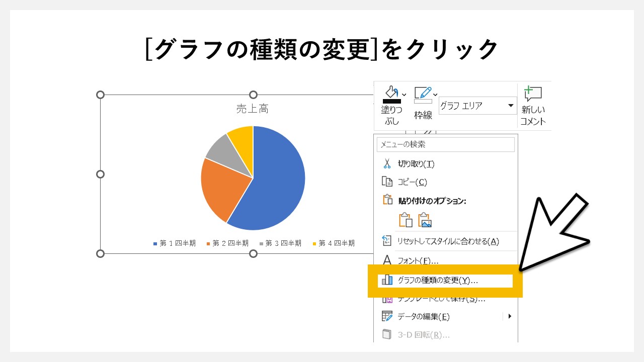This screenshot has height=362, width=644.
Task: Click the コピー (Copy) icon
Action: point(387,182)
